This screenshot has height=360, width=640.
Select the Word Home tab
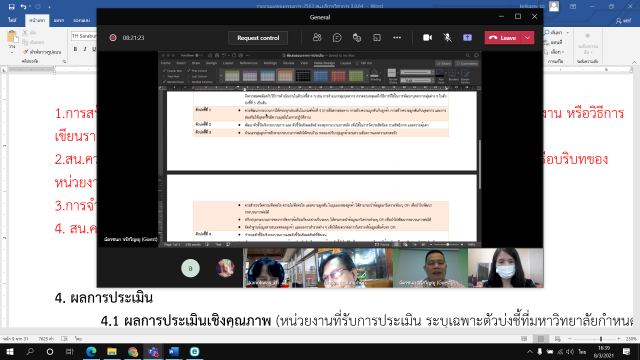37,20
